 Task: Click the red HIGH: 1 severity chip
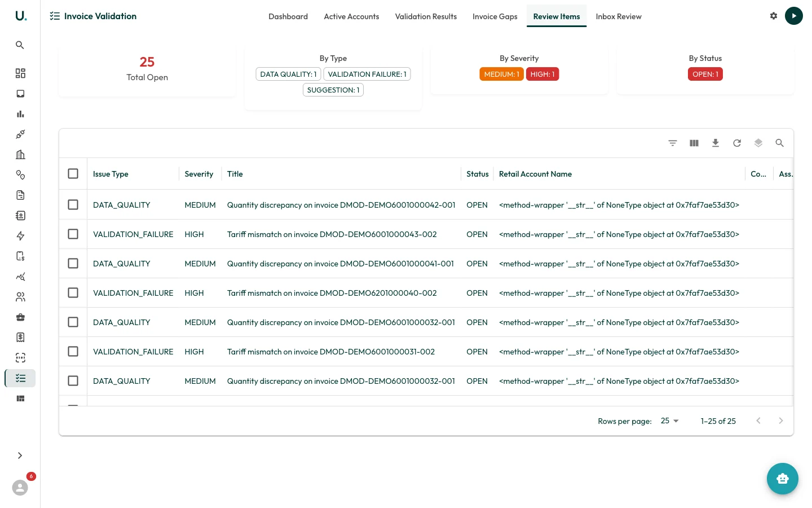tap(542, 74)
